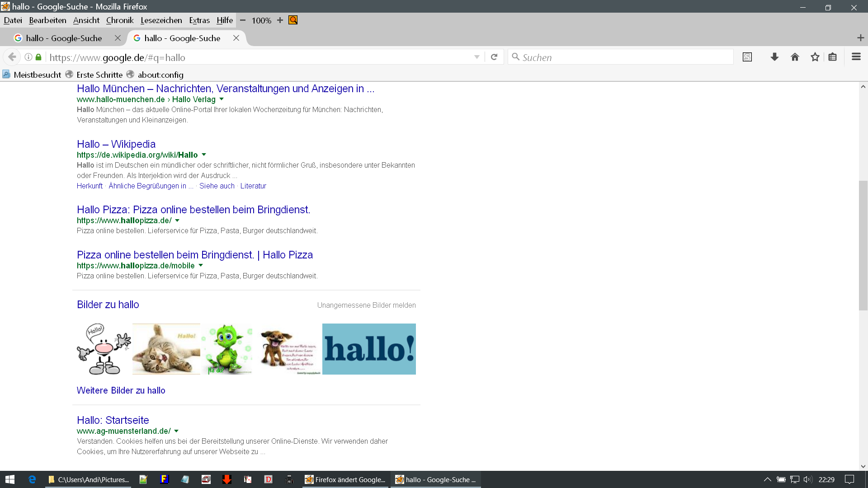
Task: Expand the URL bar history dropdown
Action: [476, 57]
